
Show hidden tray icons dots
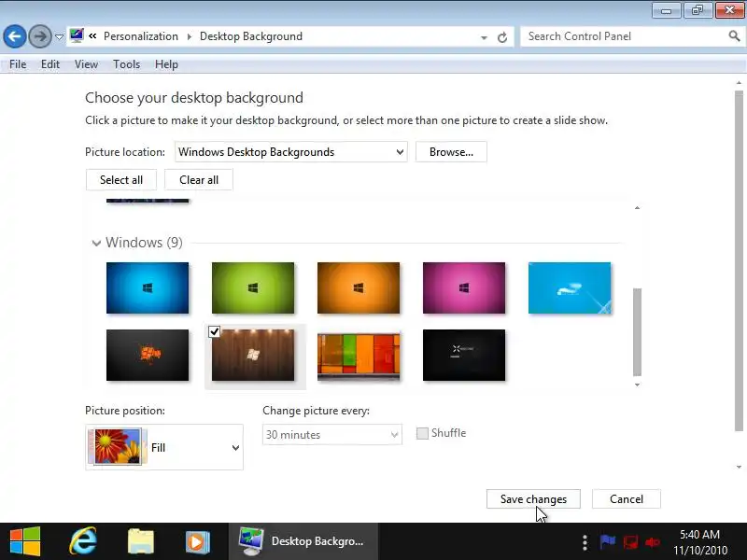coord(585,542)
